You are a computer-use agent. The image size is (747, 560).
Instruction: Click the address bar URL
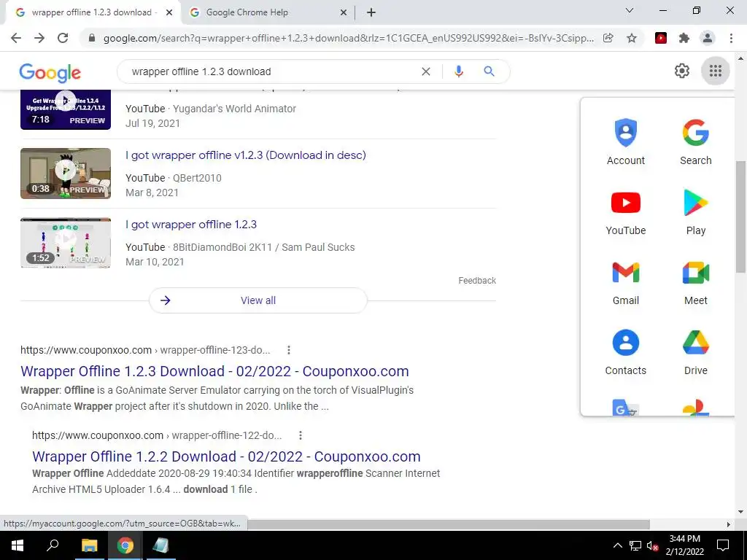click(x=348, y=38)
